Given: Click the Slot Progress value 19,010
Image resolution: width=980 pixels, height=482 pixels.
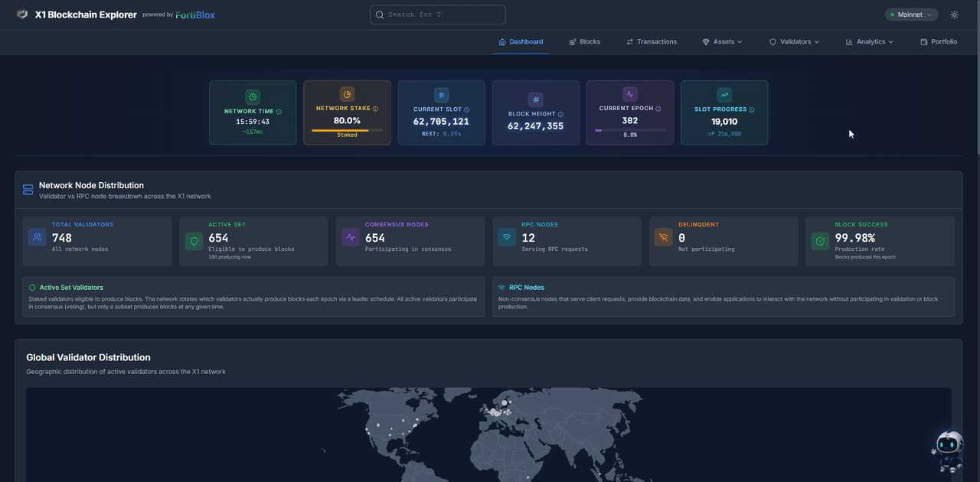Looking at the screenshot, I should coord(724,122).
